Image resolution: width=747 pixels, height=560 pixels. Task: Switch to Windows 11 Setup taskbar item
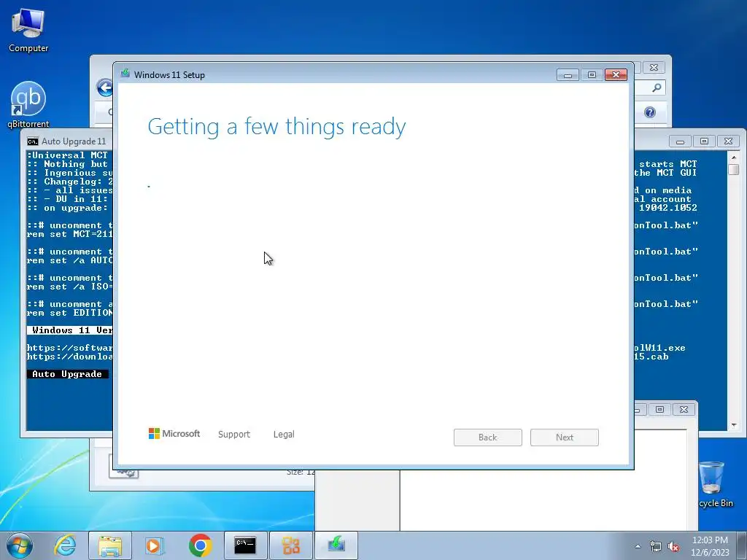[336, 545]
